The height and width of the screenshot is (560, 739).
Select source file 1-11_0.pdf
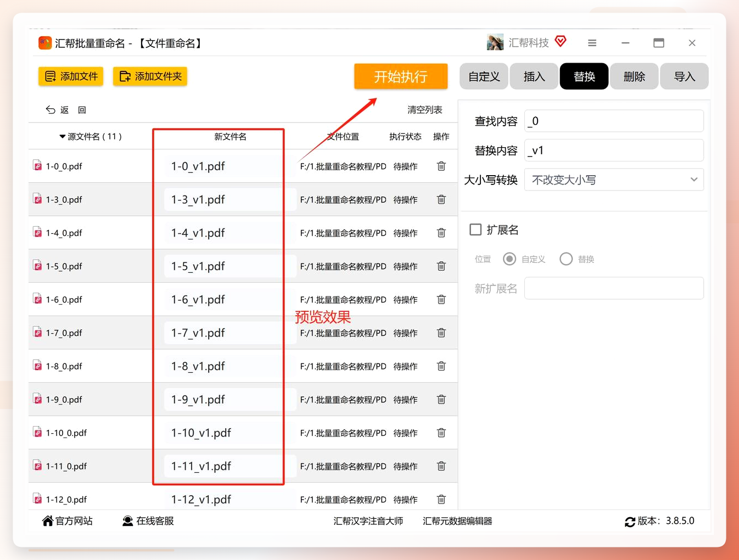[x=66, y=466]
